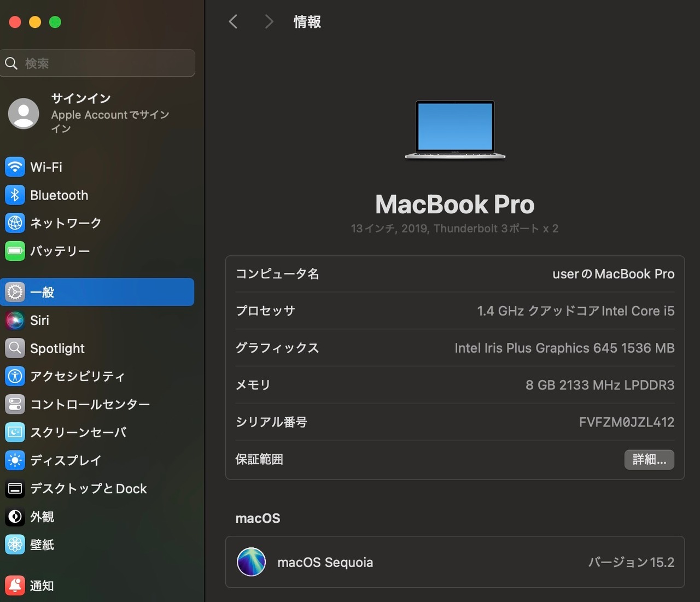700x602 pixels.
Task: Select ディスプレイ label in sidebar
Action: [x=66, y=460]
